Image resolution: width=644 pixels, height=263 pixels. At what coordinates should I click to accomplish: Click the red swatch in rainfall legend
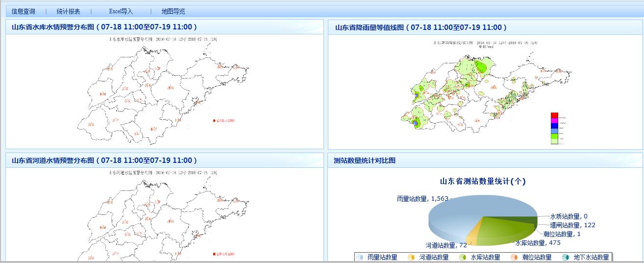coord(554,115)
